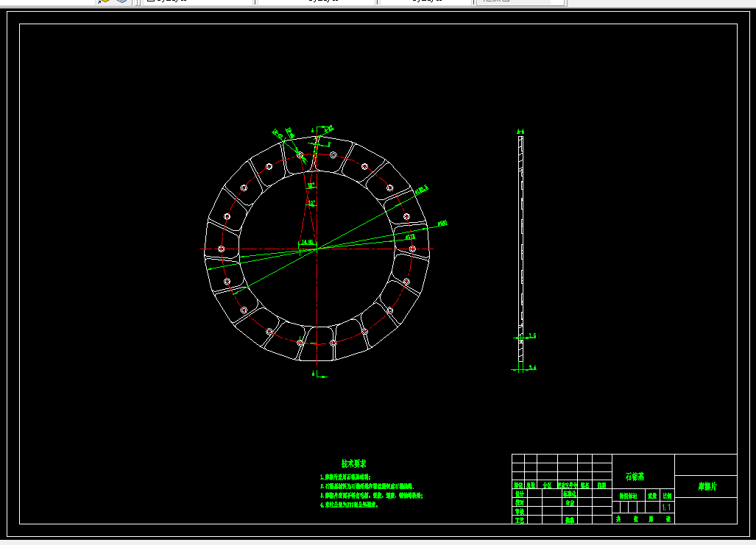Pick the ø150.5 diameter dimension label
Image resolution: width=756 pixels, height=545 pixels.
pos(421,190)
